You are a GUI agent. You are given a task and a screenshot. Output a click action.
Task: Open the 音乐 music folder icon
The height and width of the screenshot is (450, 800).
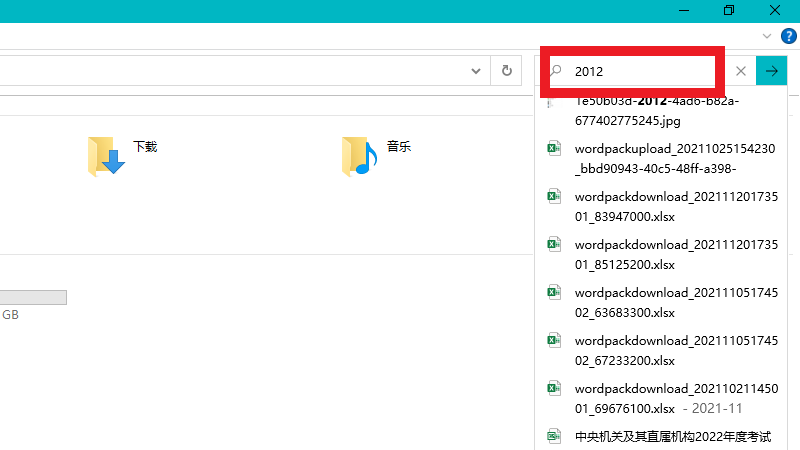pos(360,156)
